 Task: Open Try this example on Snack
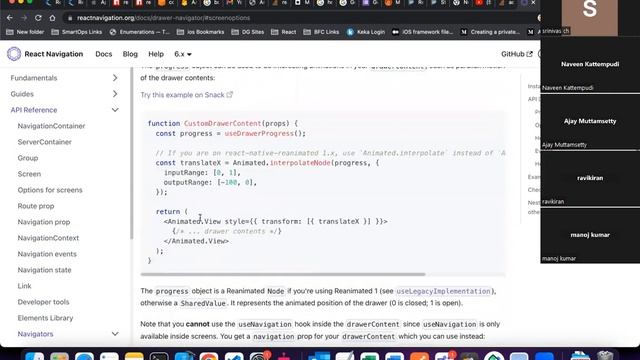tap(187, 95)
